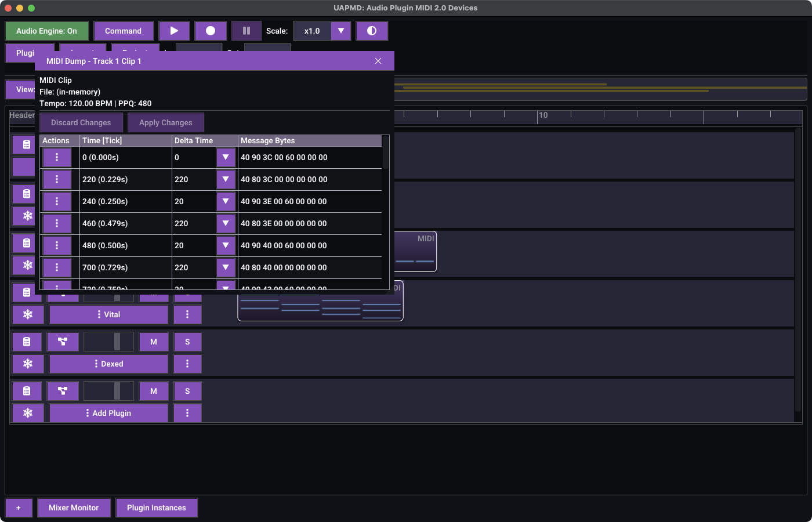Select the clip labeled MIDI in the timeline

[x=415, y=251]
